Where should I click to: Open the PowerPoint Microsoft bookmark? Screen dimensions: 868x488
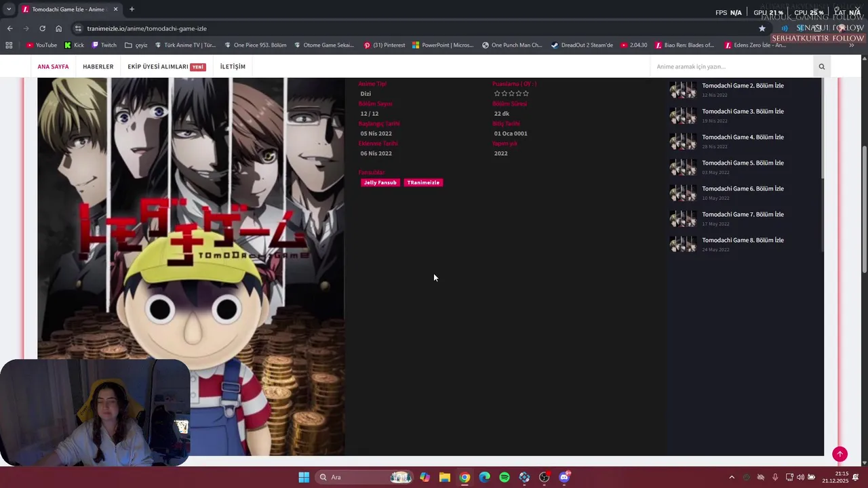tap(443, 45)
